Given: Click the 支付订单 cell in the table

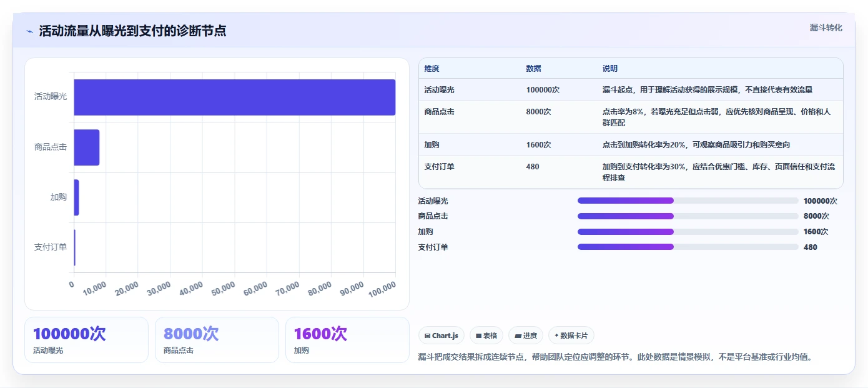Looking at the screenshot, I should click(440, 167).
